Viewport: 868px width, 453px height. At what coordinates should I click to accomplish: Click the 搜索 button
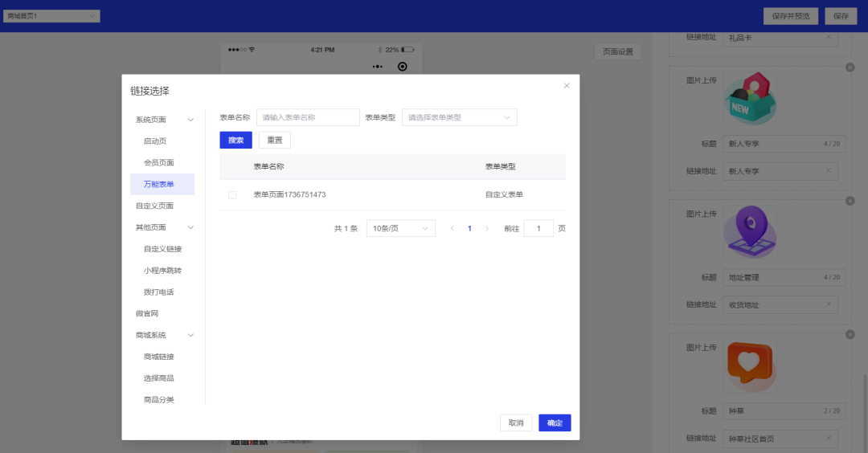coord(235,141)
